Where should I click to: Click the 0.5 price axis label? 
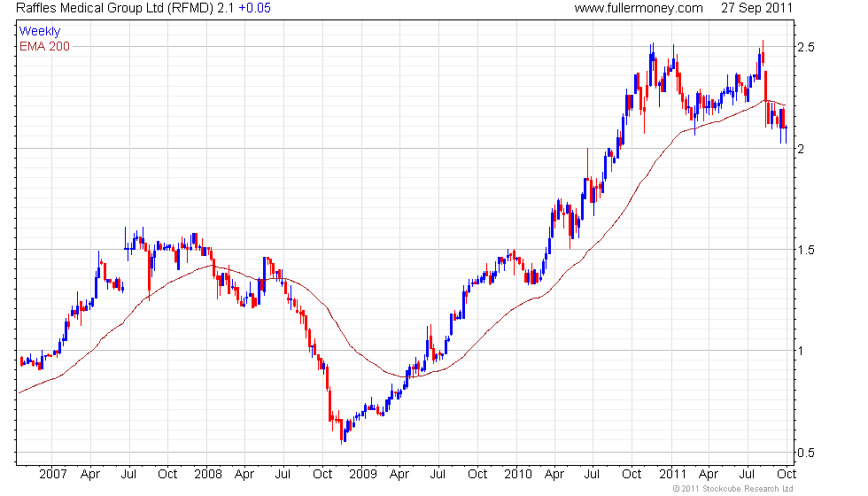pos(806,453)
